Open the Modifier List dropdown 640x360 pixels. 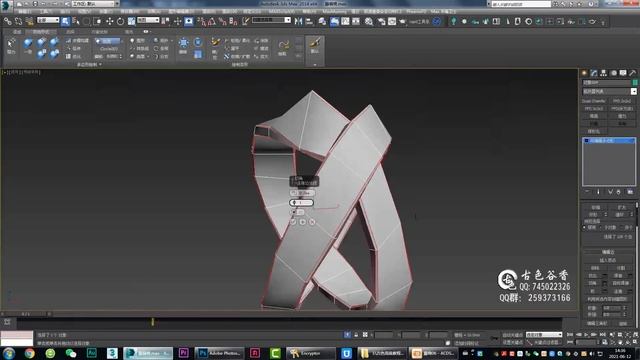click(609, 91)
